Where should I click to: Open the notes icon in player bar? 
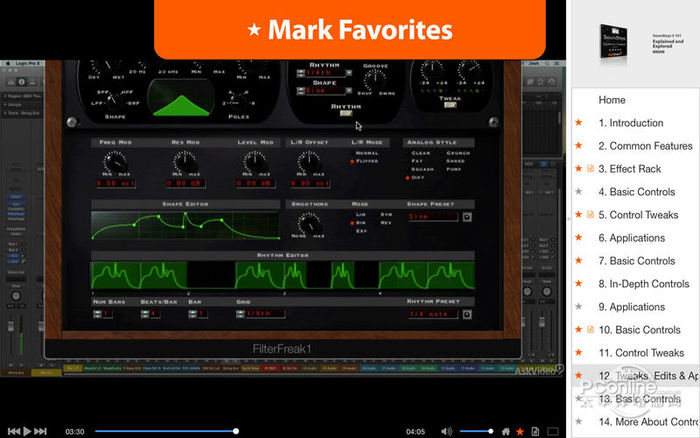535,431
